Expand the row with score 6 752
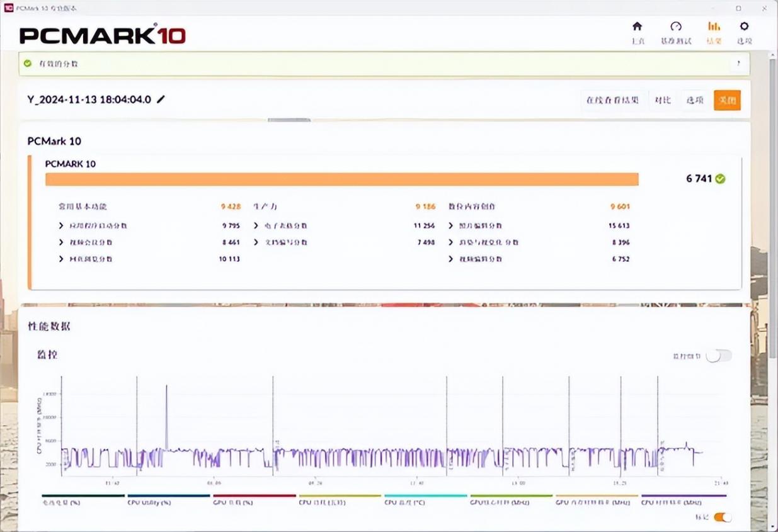Image resolution: width=778 pixels, height=532 pixels. pos(451,259)
